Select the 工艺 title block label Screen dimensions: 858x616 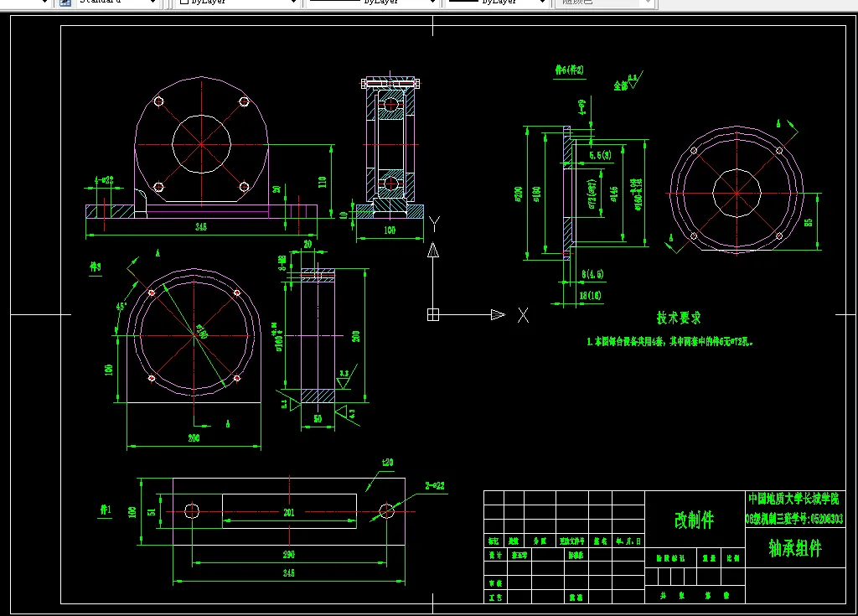coord(496,598)
